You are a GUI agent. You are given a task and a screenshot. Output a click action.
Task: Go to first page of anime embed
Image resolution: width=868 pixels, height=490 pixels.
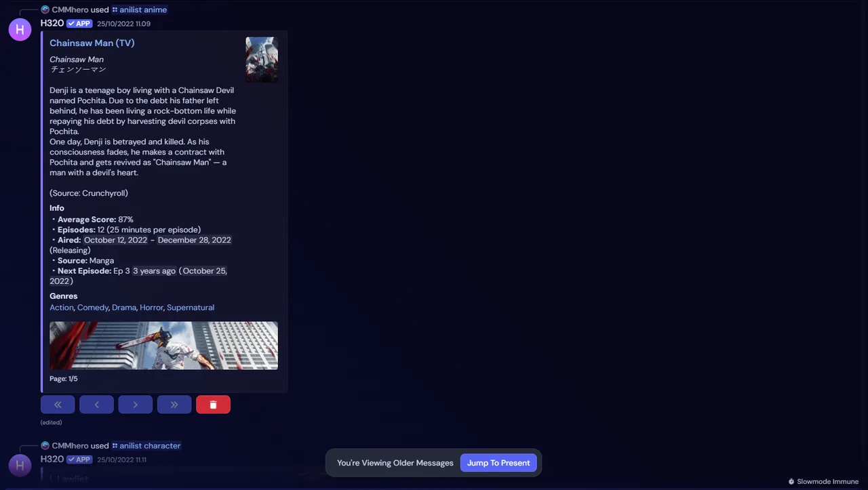pos(58,405)
